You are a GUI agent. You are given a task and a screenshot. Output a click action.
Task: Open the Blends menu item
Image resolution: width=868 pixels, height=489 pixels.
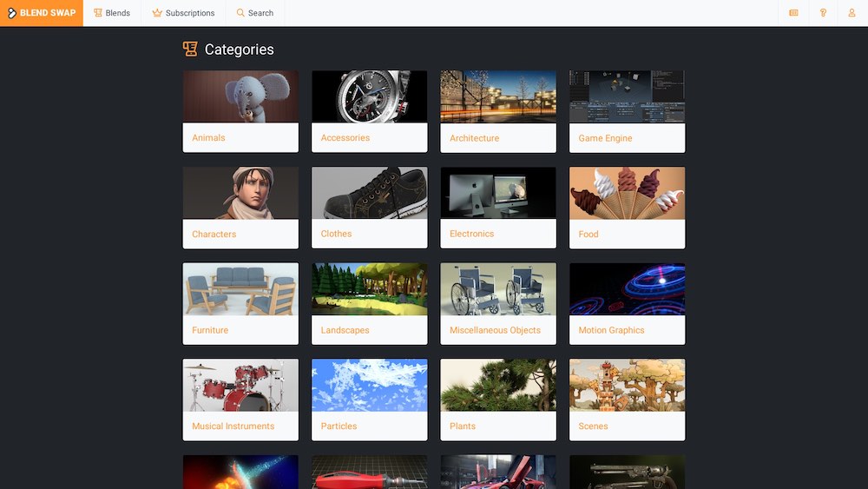112,13
